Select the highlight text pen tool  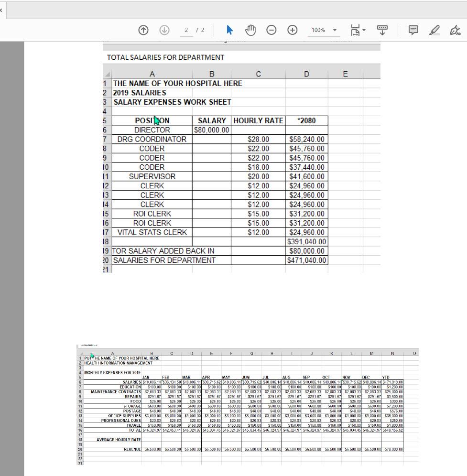click(434, 30)
